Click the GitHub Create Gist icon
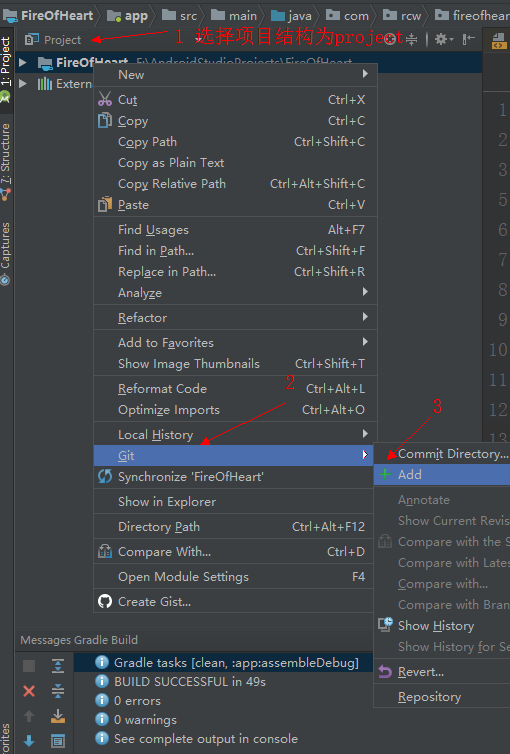 click(x=105, y=601)
